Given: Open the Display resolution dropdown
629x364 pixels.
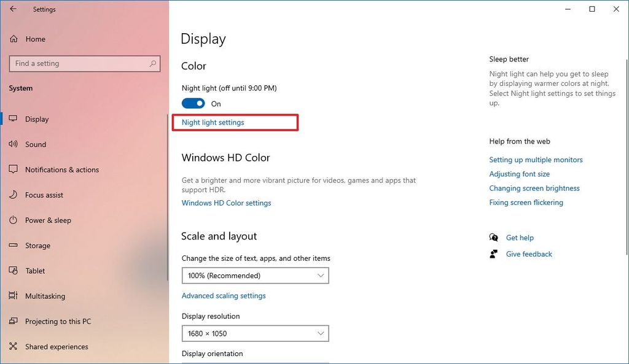Looking at the screenshot, I should pyautogui.click(x=256, y=333).
